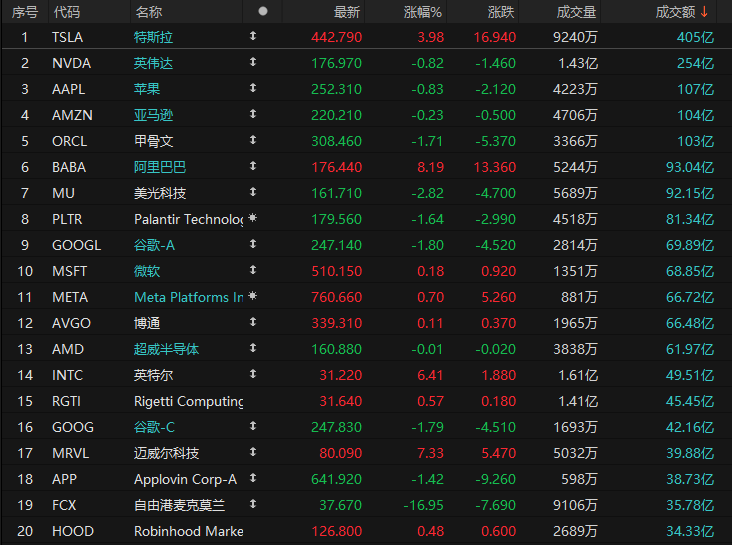The width and height of the screenshot is (732, 545).
Task: Click the marker icon in the FCX row
Action: [253, 504]
